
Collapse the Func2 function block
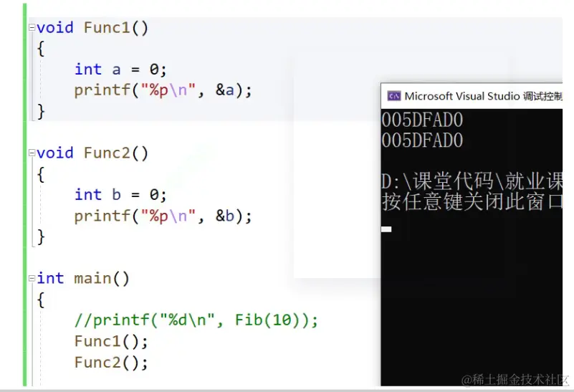pos(32,153)
